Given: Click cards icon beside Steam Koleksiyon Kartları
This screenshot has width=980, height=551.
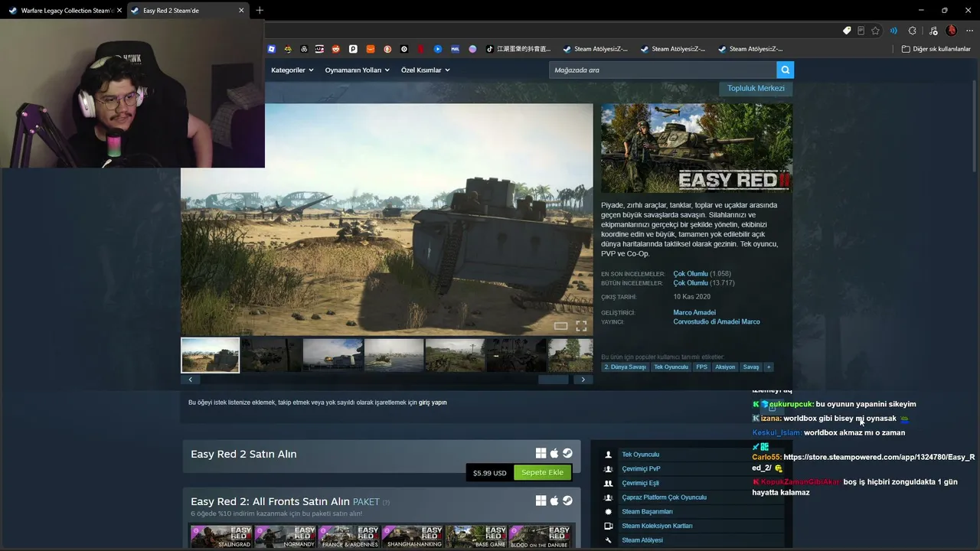Looking at the screenshot, I should click(x=609, y=527).
